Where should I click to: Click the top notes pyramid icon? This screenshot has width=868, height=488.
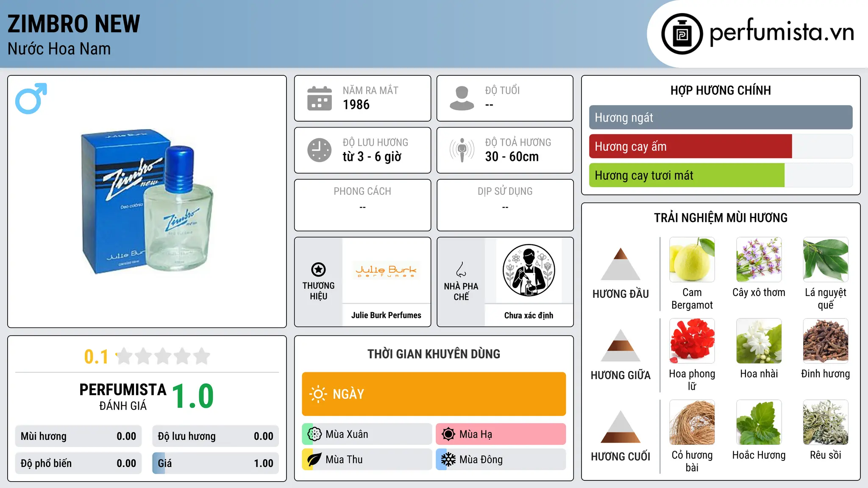(x=620, y=264)
